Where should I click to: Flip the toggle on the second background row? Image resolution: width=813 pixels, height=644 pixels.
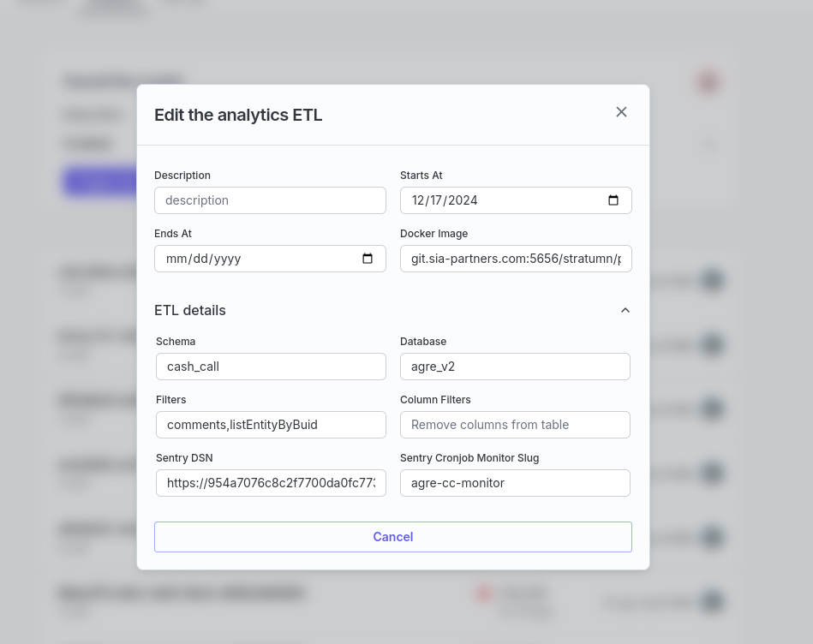coord(712,344)
